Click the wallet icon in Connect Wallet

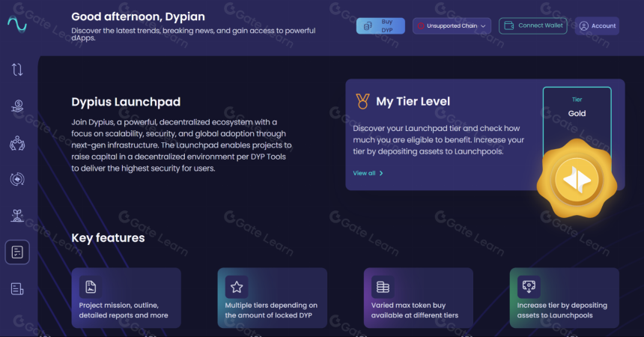pyautogui.click(x=509, y=25)
